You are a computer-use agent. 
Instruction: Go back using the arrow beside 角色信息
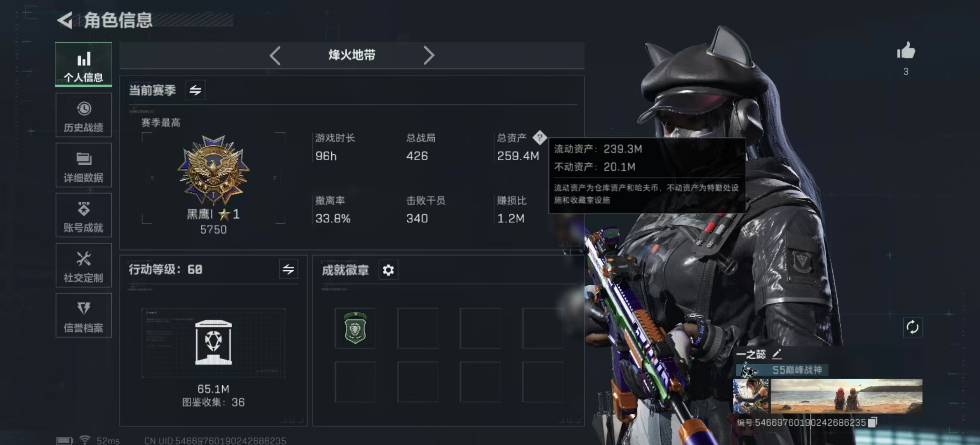(x=65, y=20)
